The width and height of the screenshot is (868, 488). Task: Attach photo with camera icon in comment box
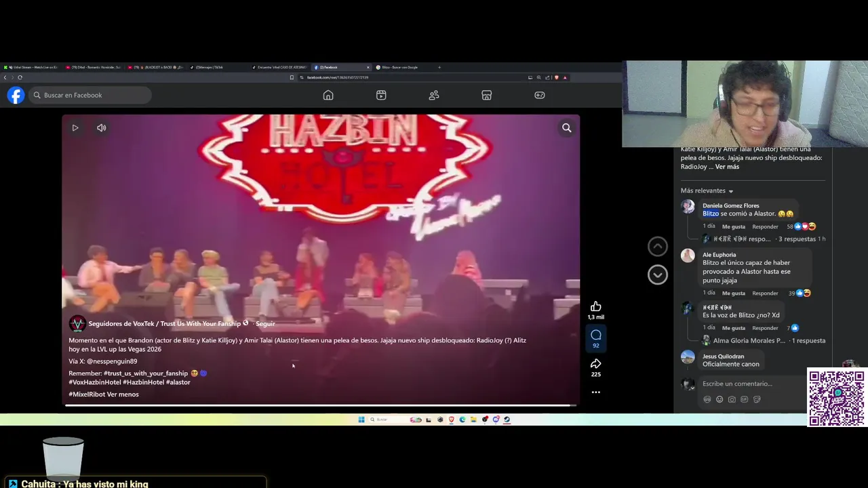coord(732,400)
